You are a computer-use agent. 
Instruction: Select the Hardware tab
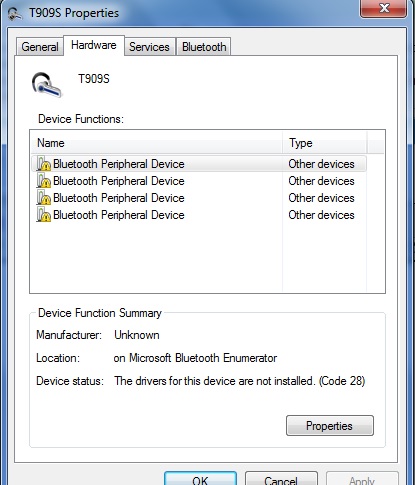tap(94, 45)
